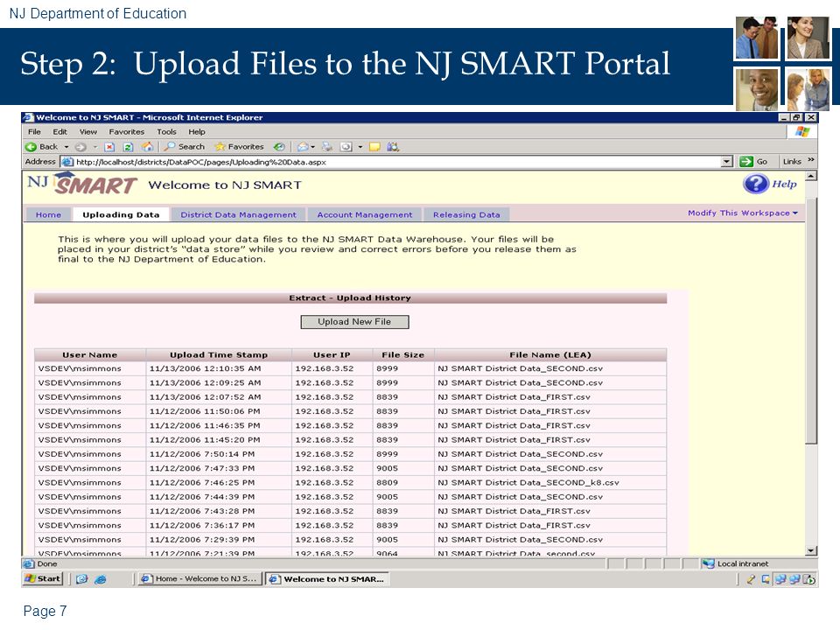Viewport: 840px width, 630px height.
Task: Click the Upload New File button
Action: 354,322
